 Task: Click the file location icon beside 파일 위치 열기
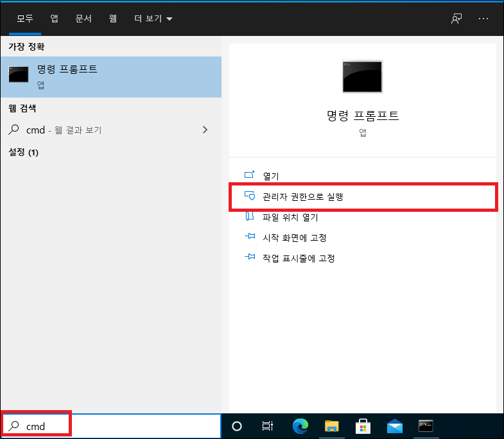tap(249, 216)
